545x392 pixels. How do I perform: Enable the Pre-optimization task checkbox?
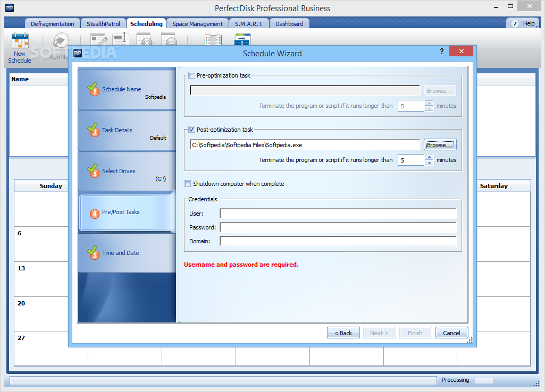point(192,75)
